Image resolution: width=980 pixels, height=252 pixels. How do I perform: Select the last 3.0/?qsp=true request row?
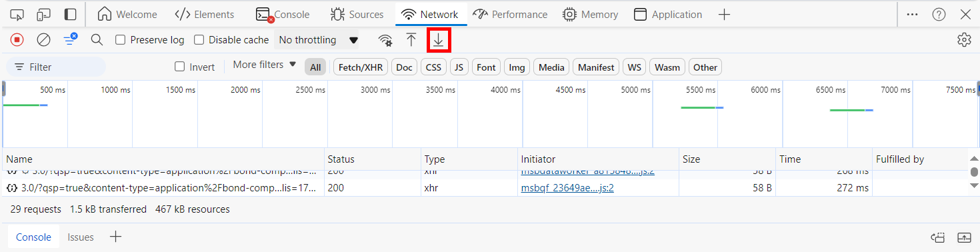485,188
